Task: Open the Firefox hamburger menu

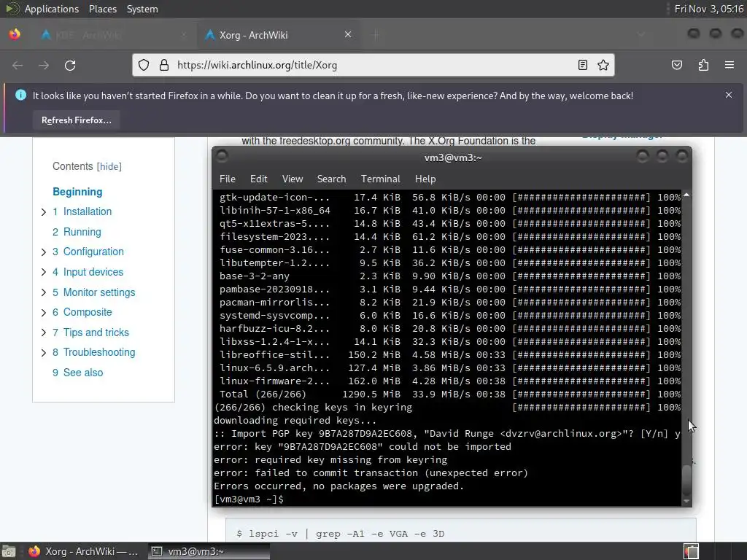Action: pos(729,65)
